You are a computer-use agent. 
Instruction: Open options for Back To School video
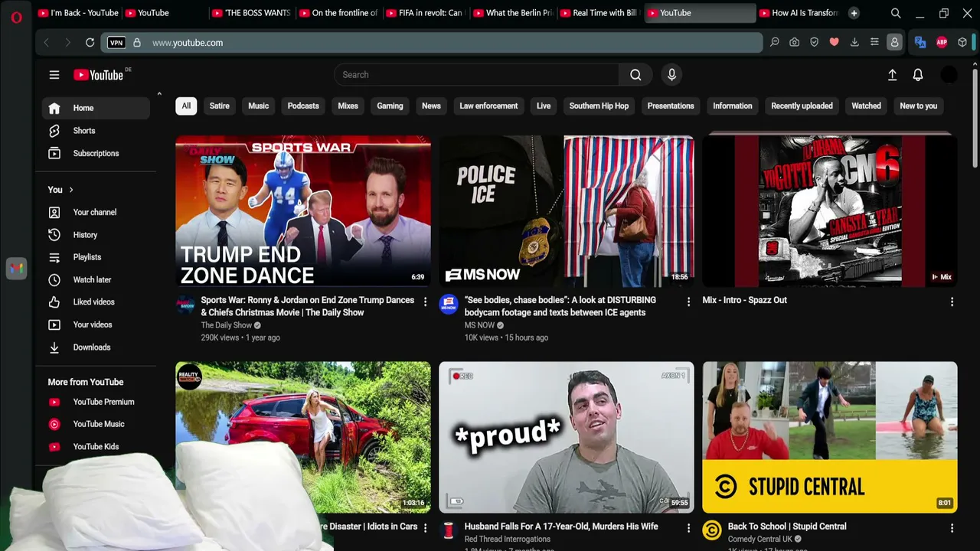952,528
